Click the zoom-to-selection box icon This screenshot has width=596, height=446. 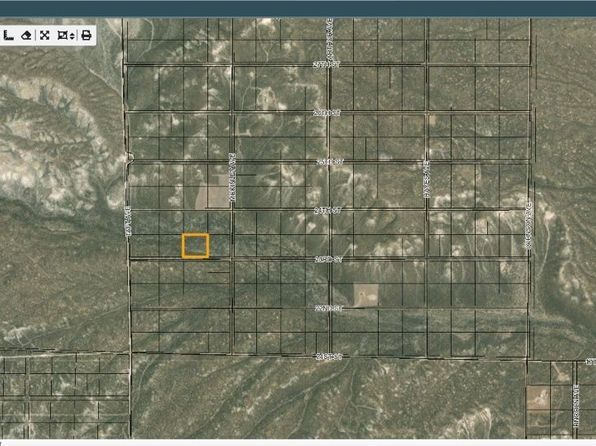click(x=62, y=36)
